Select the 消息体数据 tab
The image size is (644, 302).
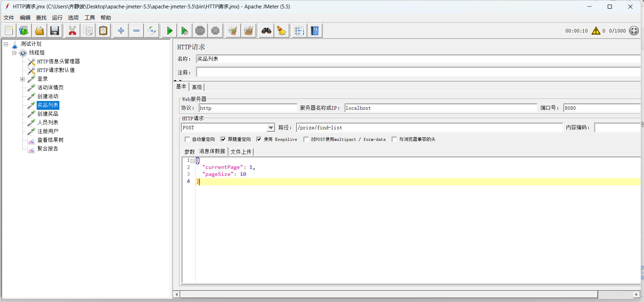tap(212, 151)
